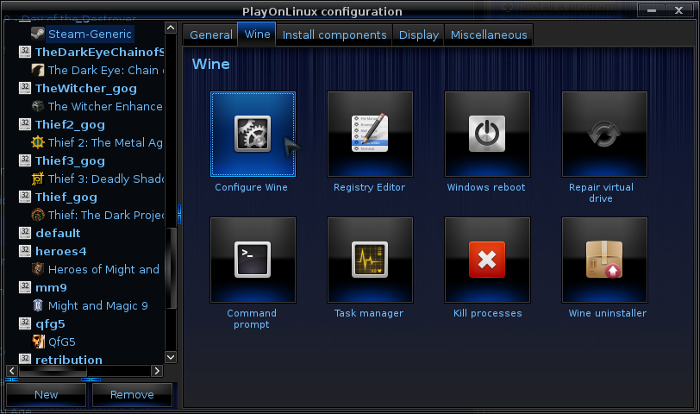Open the Task manager

tap(370, 260)
